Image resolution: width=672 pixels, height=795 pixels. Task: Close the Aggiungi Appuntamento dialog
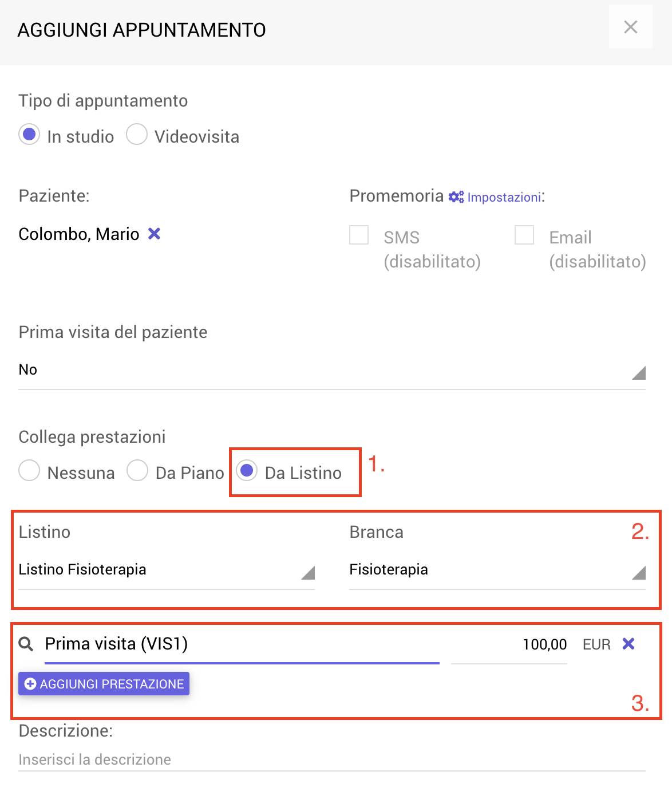coord(631,27)
